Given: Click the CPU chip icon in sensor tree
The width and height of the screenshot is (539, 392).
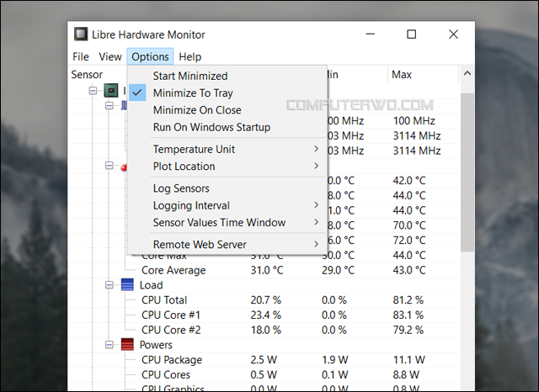Looking at the screenshot, I should pos(111,91).
